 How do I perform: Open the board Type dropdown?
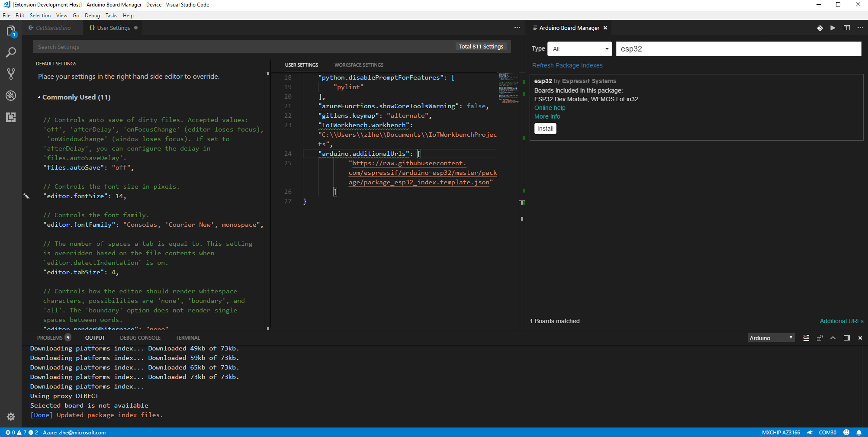pyautogui.click(x=579, y=49)
